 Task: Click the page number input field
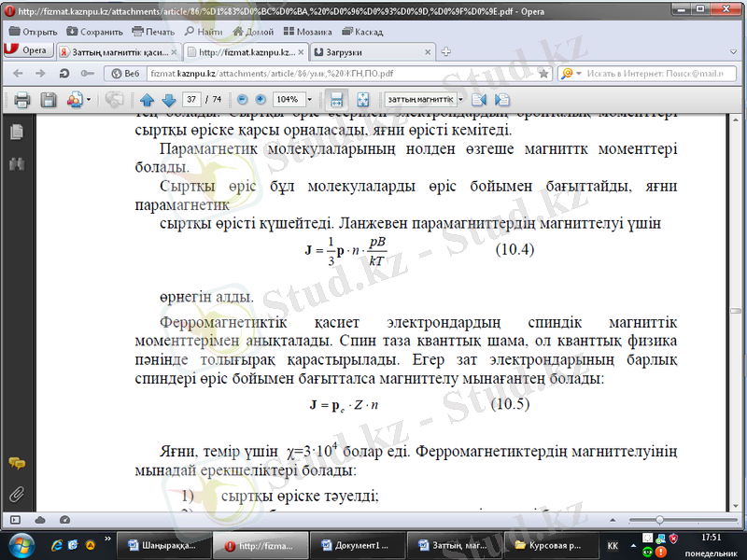pyautogui.click(x=191, y=100)
